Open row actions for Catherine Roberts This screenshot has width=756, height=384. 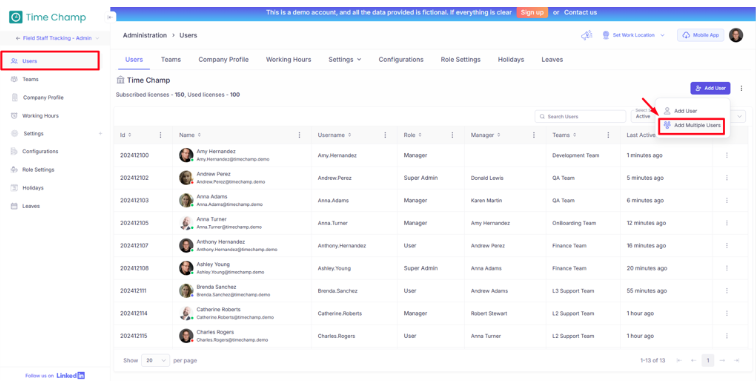(727, 314)
